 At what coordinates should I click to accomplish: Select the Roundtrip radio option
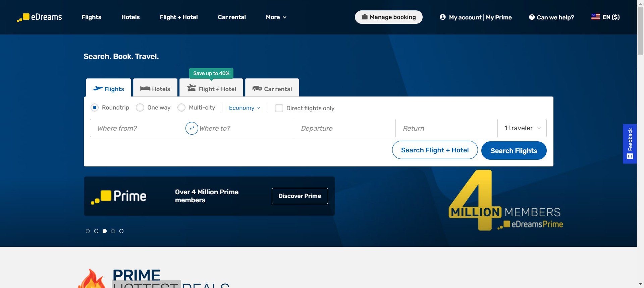point(95,107)
